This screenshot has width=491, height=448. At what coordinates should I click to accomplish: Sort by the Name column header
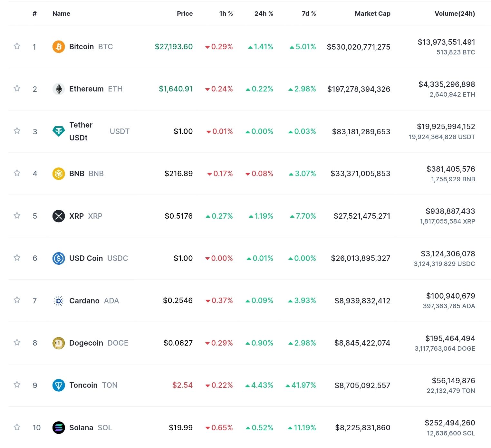tap(61, 14)
